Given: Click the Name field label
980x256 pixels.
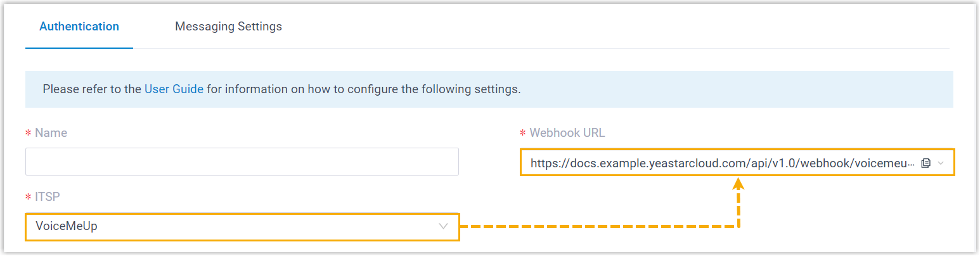Looking at the screenshot, I should (51, 133).
